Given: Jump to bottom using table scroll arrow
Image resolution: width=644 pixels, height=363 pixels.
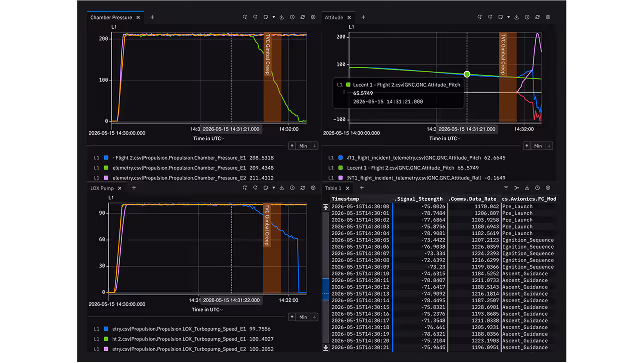Looking at the screenshot, I should coord(326,348).
